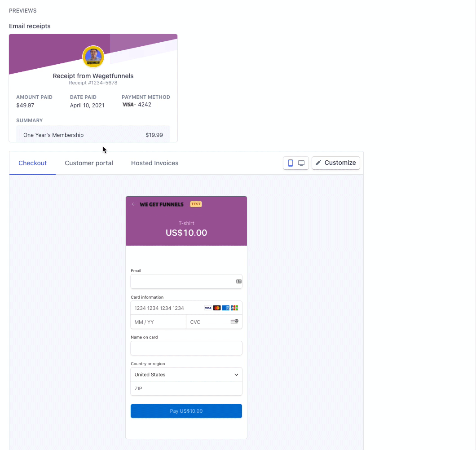Click the yellow TEST badge
The image size is (476, 450).
point(196,204)
